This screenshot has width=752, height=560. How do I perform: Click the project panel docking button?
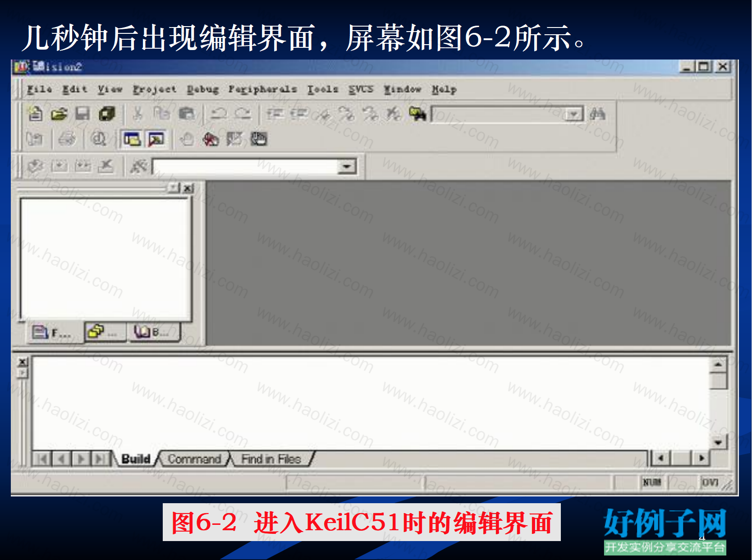pyautogui.click(x=174, y=188)
